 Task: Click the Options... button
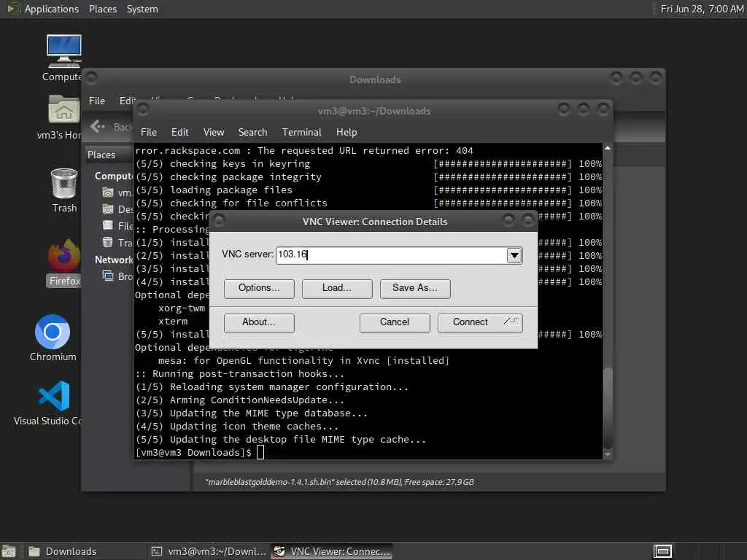(259, 288)
